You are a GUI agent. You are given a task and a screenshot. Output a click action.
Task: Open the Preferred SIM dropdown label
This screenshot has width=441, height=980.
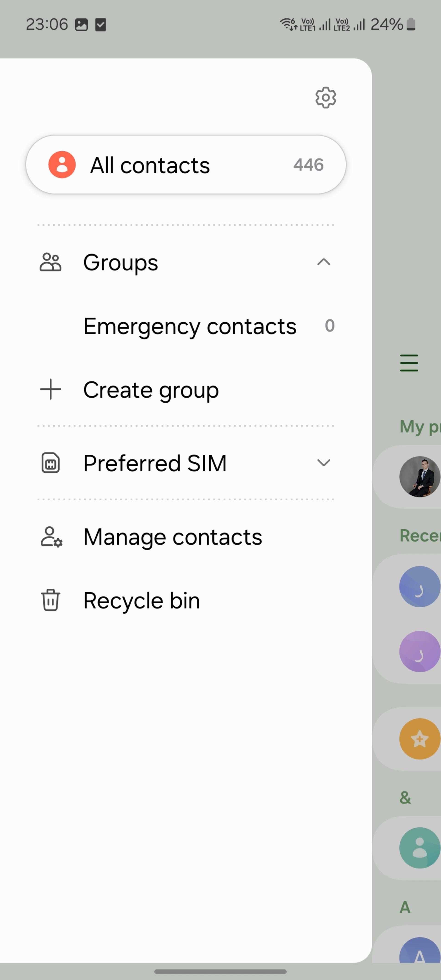tap(155, 463)
